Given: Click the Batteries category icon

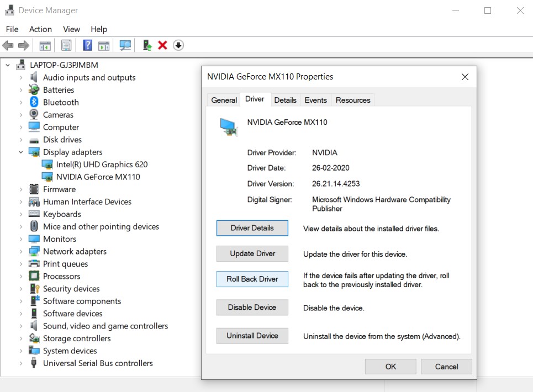Looking at the screenshot, I should point(34,89).
